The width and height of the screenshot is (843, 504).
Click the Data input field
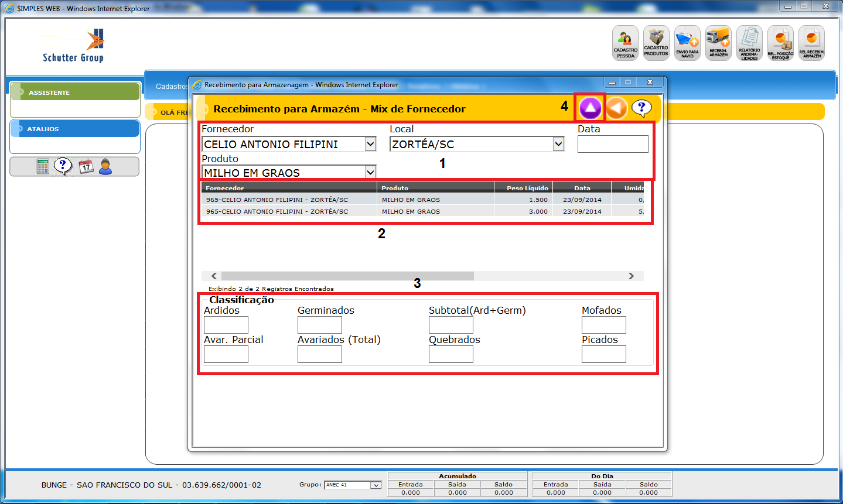click(x=612, y=144)
